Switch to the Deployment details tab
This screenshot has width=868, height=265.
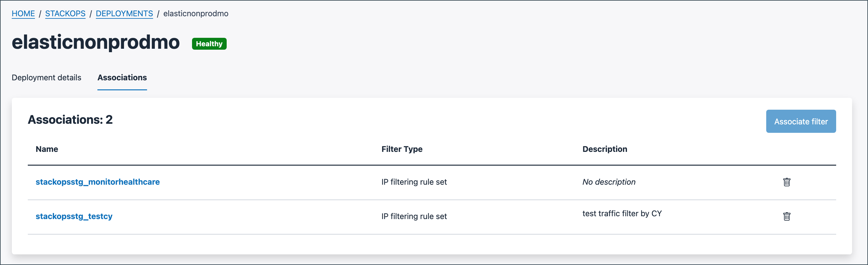[46, 77]
